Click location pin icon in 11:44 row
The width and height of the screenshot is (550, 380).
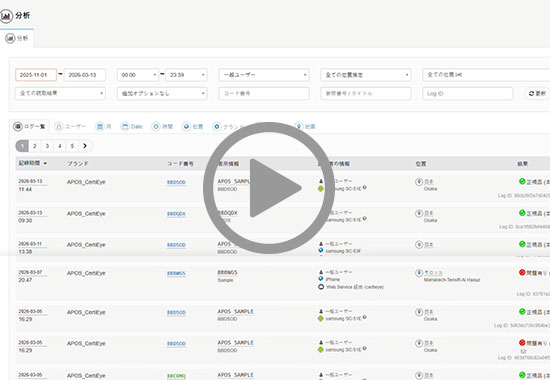[x=419, y=182]
